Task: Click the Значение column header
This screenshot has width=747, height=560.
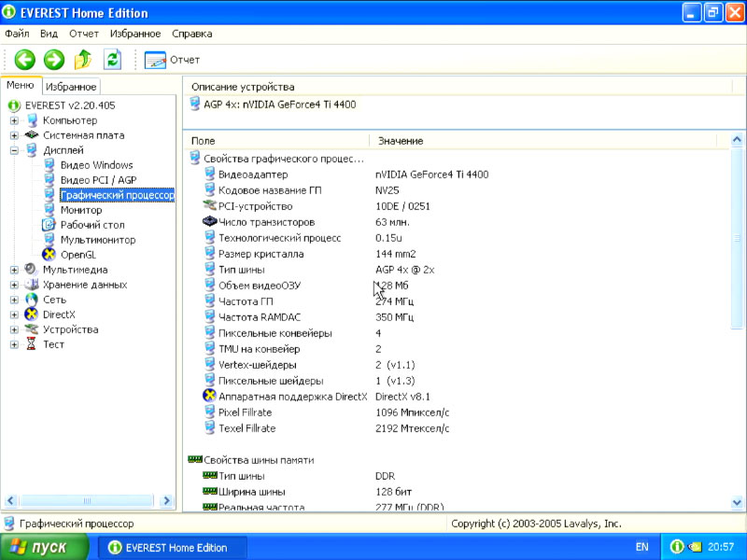Action: [x=401, y=141]
